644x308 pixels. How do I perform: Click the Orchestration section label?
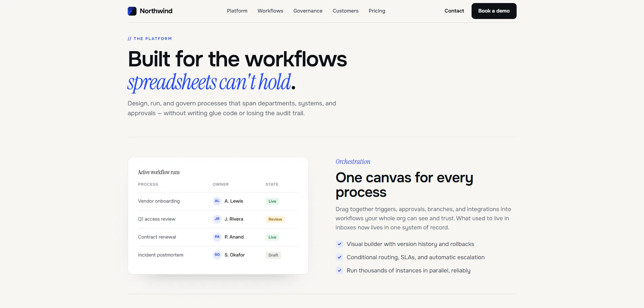click(353, 162)
